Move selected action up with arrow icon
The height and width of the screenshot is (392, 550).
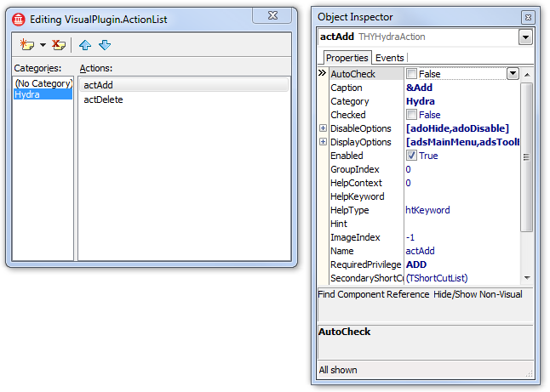tap(85, 45)
